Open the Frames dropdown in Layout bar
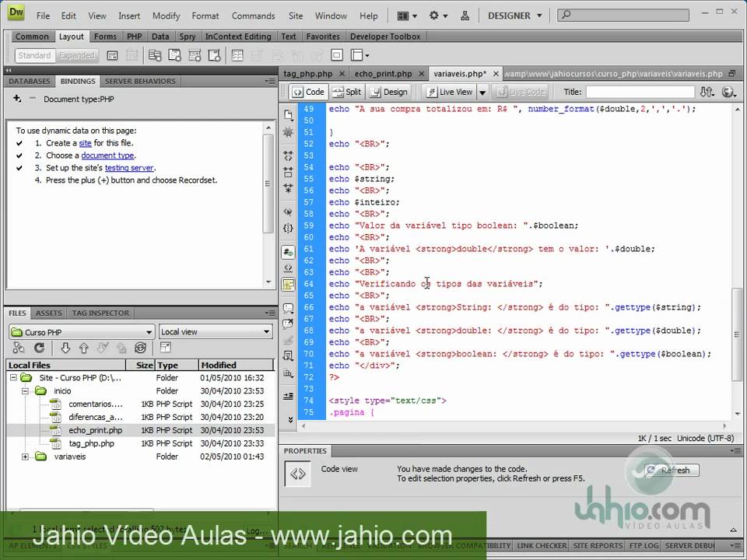 (x=359, y=55)
